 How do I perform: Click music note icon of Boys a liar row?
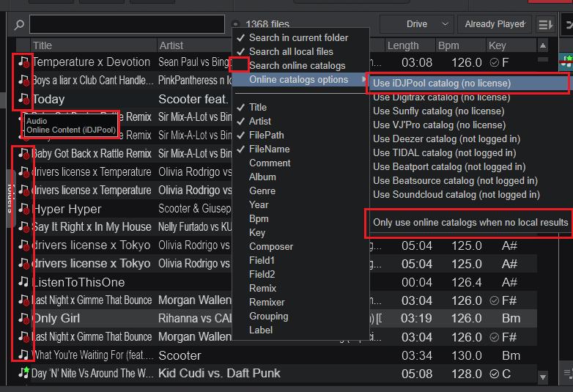(23, 81)
